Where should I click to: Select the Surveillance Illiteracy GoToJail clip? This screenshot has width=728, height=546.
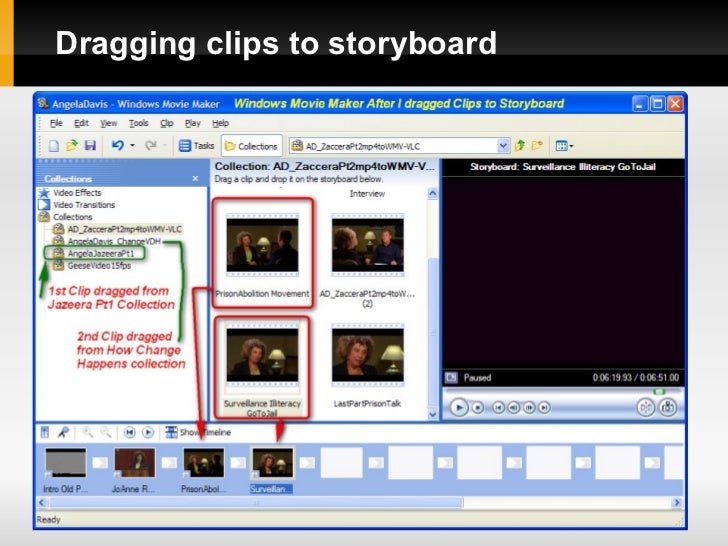262,355
